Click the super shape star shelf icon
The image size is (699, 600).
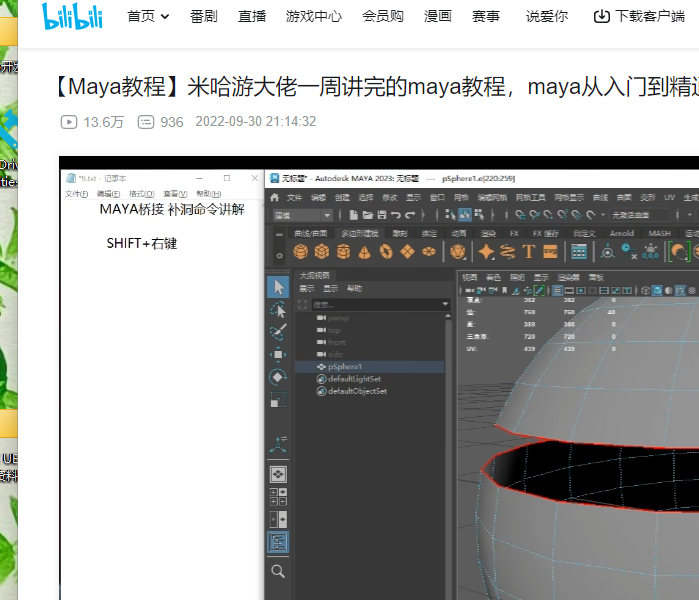coord(486,252)
